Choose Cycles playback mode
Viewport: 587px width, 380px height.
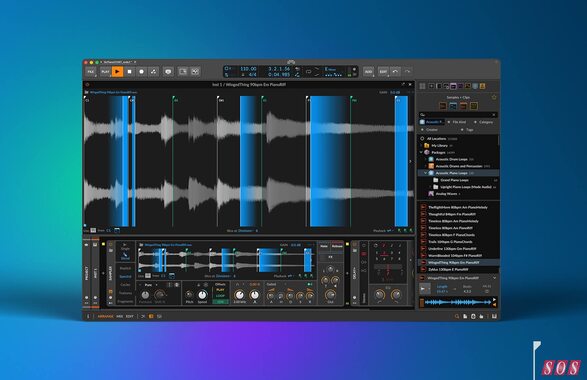[x=125, y=285]
